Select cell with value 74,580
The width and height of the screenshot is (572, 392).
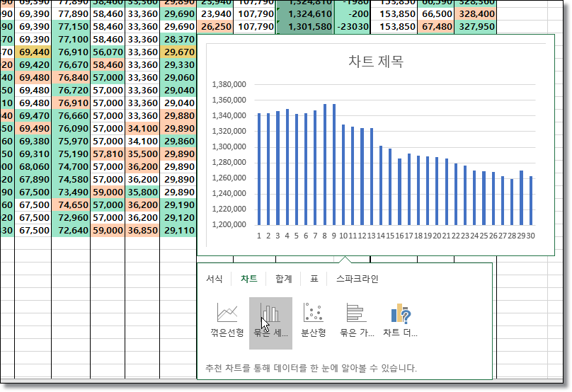click(x=71, y=180)
